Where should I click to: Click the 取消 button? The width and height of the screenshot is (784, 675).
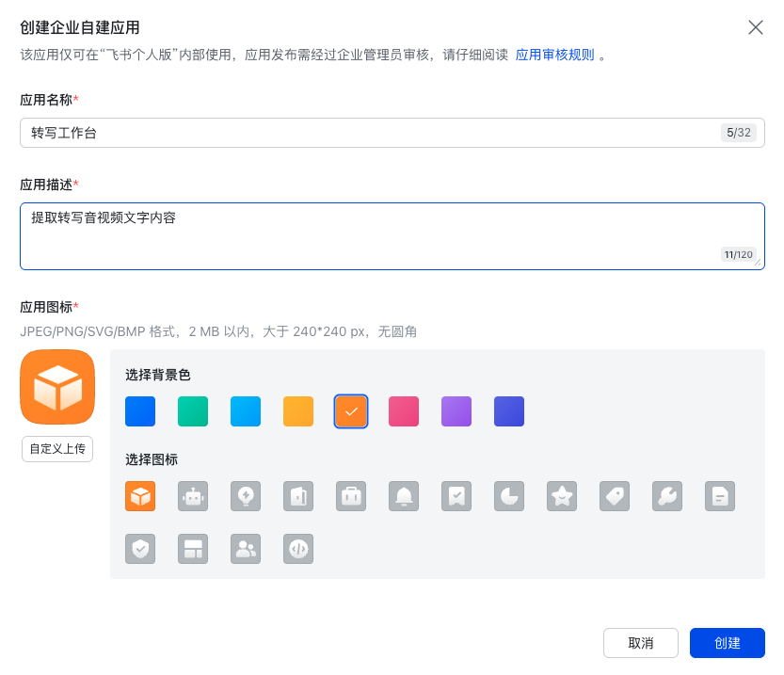(641, 643)
